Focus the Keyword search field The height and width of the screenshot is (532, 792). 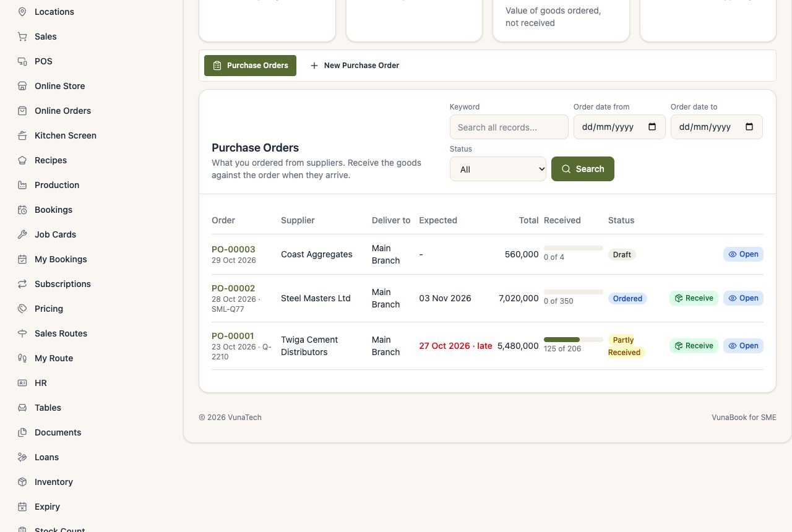coord(509,127)
